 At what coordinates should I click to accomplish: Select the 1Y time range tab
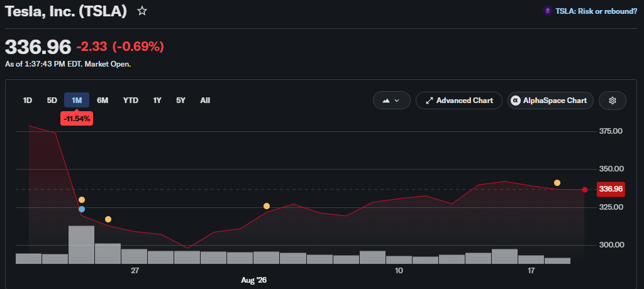(x=157, y=100)
